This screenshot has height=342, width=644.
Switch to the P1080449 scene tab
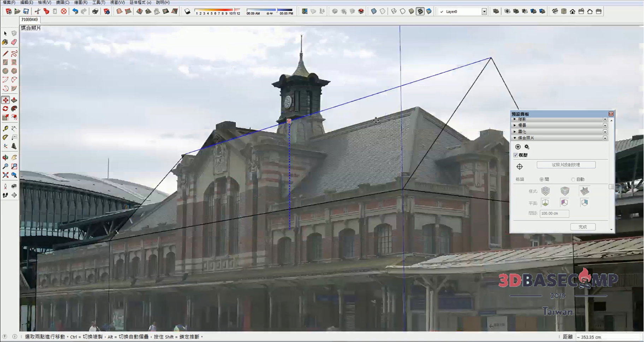pyautogui.click(x=29, y=19)
